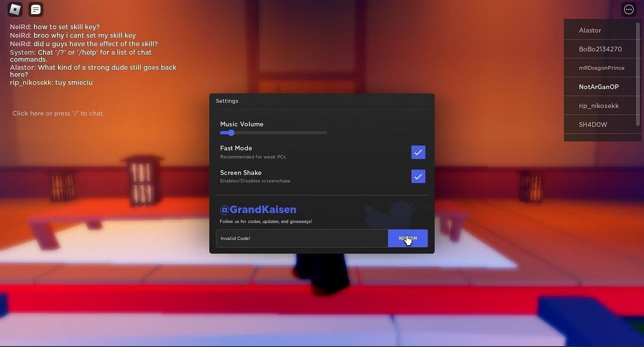This screenshot has height=347, width=644.
Task: Select BoBo2134270 from the leaderboard
Action: [601, 49]
